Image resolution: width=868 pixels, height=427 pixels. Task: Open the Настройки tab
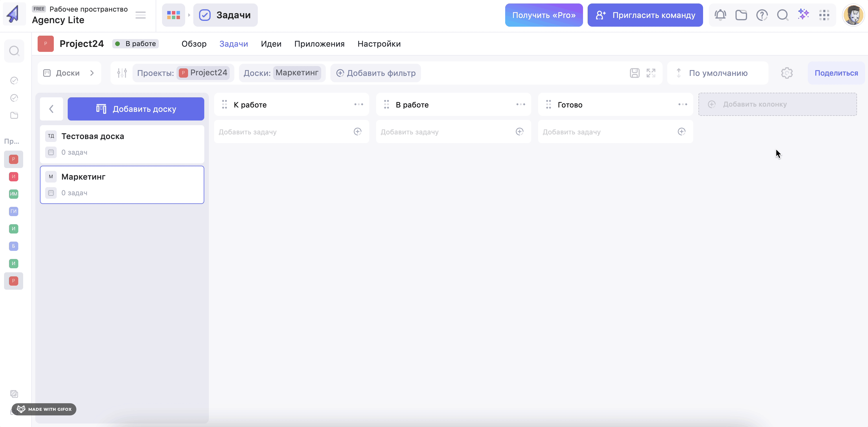click(x=379, y=44)
